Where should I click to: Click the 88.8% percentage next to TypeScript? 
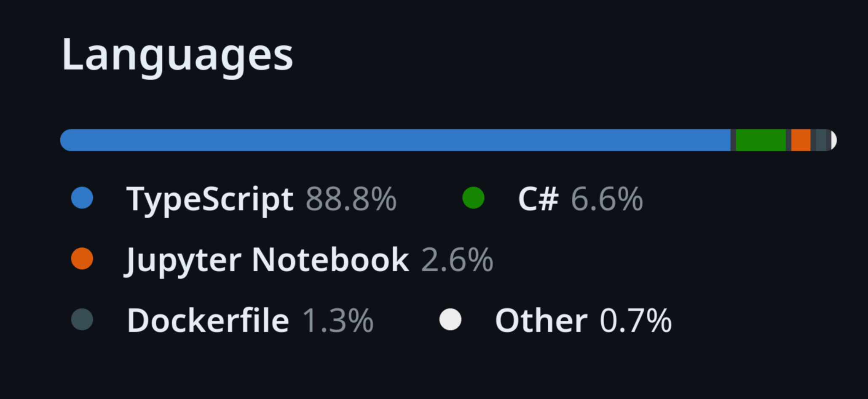[351, 198]
